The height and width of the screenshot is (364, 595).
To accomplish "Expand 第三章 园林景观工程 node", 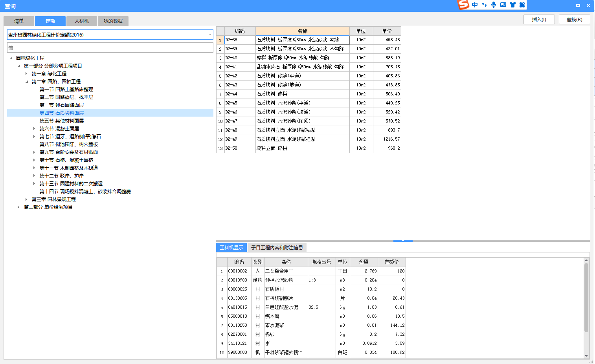I will click(26, 199).
